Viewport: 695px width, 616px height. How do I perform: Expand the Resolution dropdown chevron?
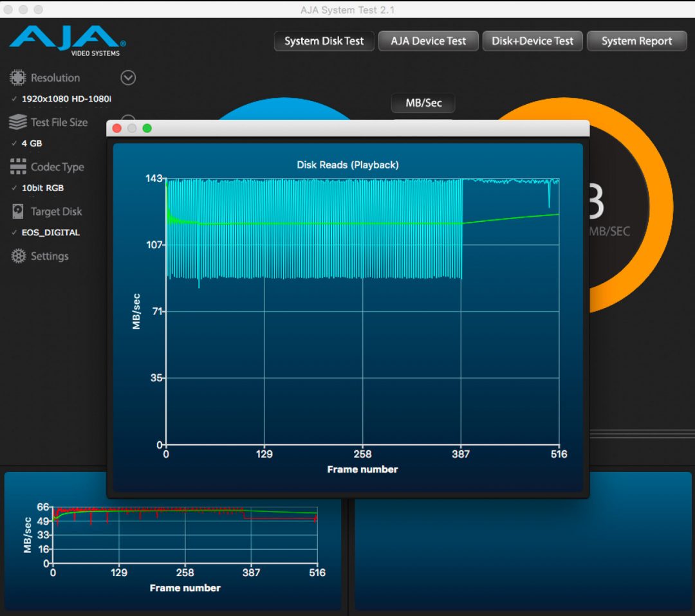[128, 78]
